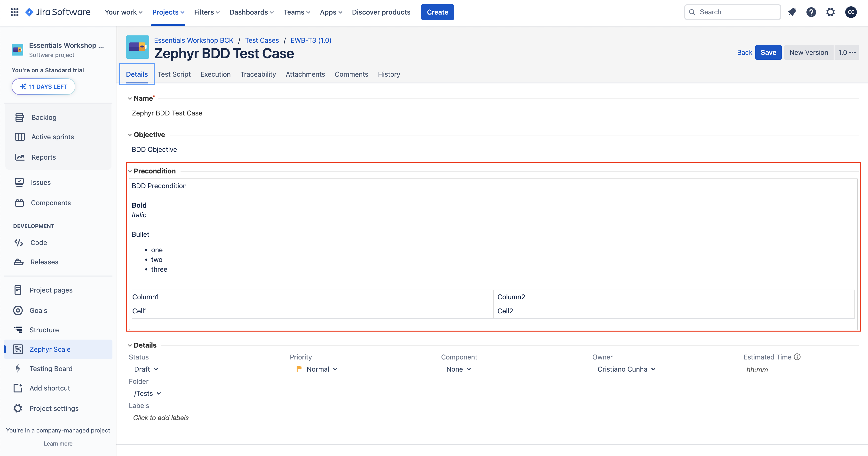The image size is (868, 456).
Task: Click the Goals target icon
Action: point(18,310)
